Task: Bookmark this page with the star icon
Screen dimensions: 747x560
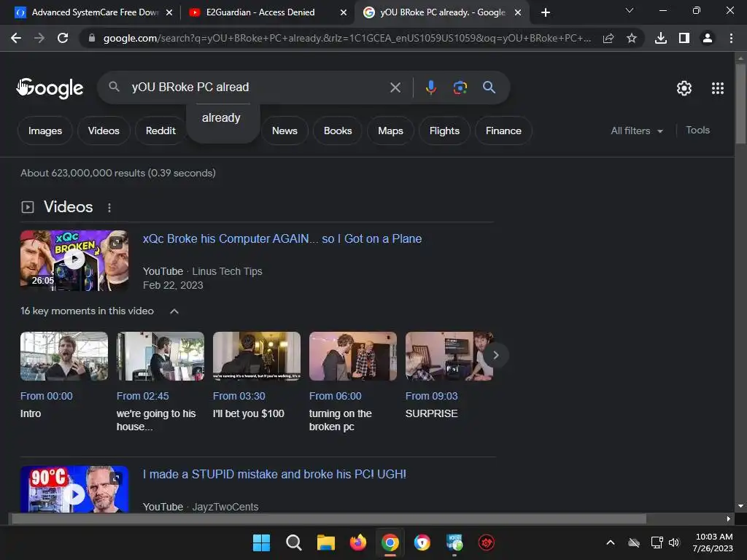Action: point(632,38)
